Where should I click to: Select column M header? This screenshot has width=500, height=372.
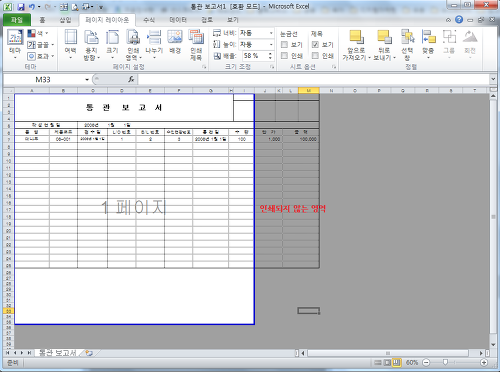[309, 90]
